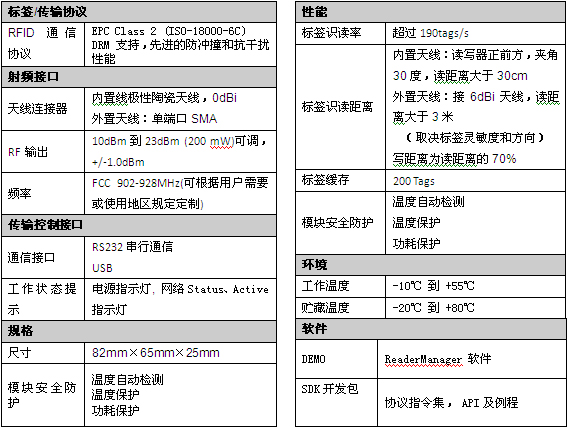Click the '频率' label cell
570x430 pixels.
coord(43,193)
